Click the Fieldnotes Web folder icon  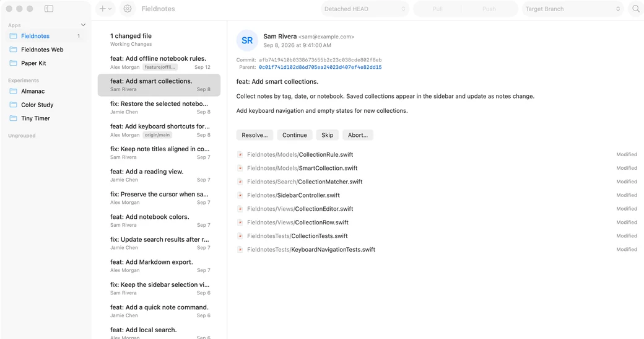14,50
